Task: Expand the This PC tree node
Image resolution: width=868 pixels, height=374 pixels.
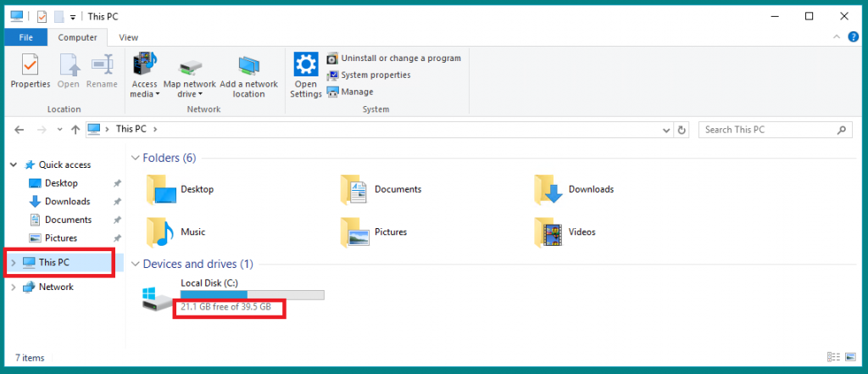Action: (x=14, y=263)
